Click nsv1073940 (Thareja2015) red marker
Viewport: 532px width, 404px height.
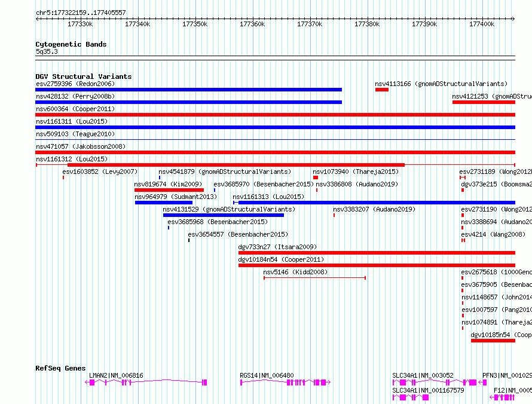(316, 177)
